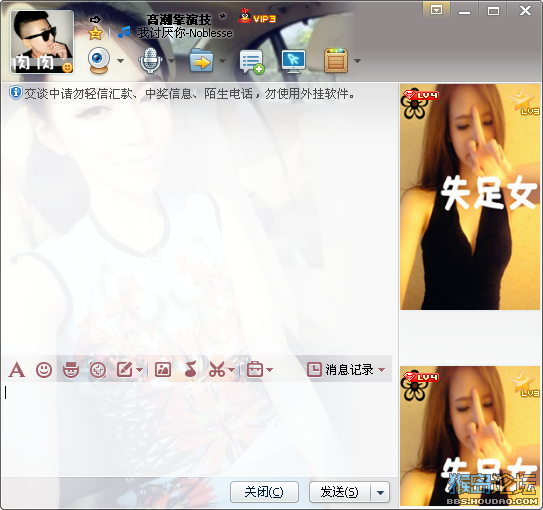
Task: Create a discussion group with the chat-plus icon
Action: tap(252, 61)
